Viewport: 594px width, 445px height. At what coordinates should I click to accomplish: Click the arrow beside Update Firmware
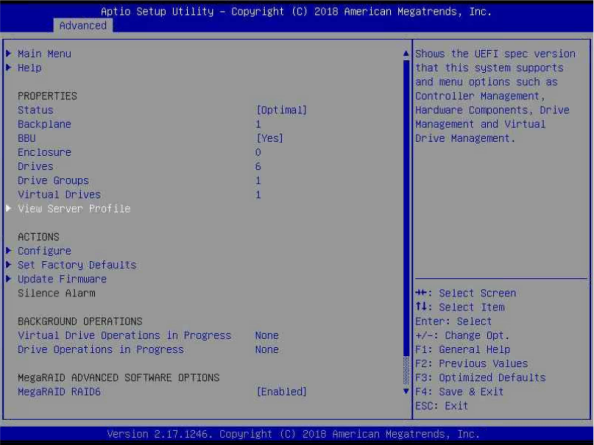pyautogui.click(x=9, y=278)
